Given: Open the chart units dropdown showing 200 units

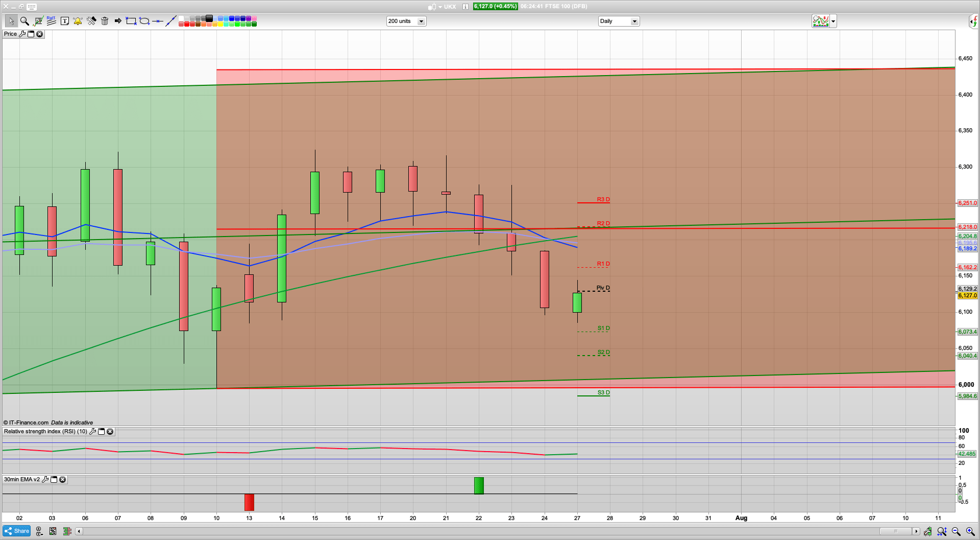Looking at the screenshot, I should pos(421,21).
